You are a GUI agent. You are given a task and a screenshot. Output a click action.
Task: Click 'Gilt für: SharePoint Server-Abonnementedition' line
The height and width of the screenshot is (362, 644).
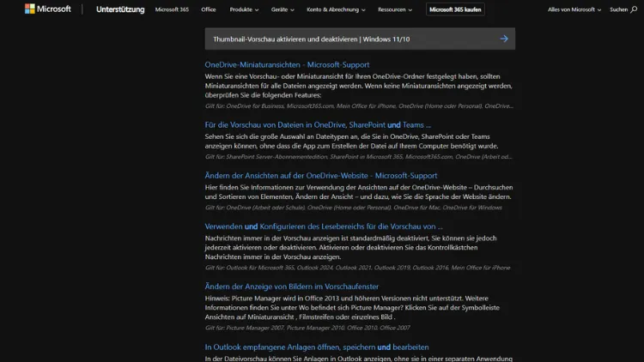point(359,157)
